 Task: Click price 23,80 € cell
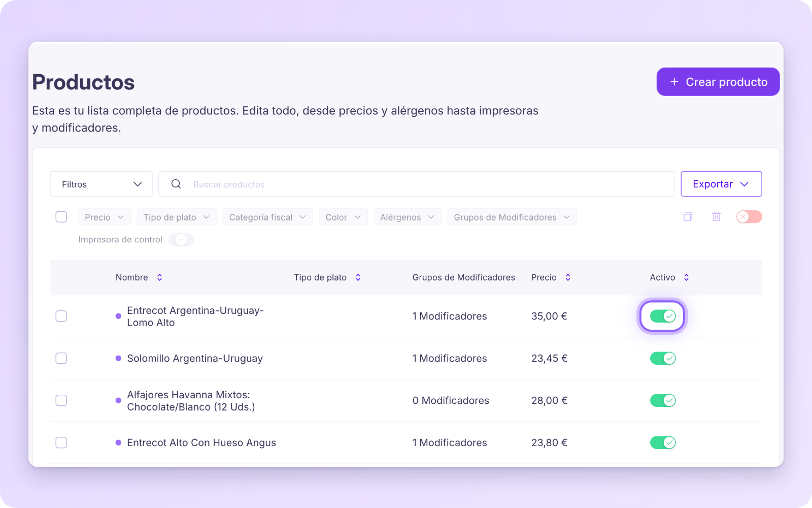pyautogui.click(x=549, y=442)
